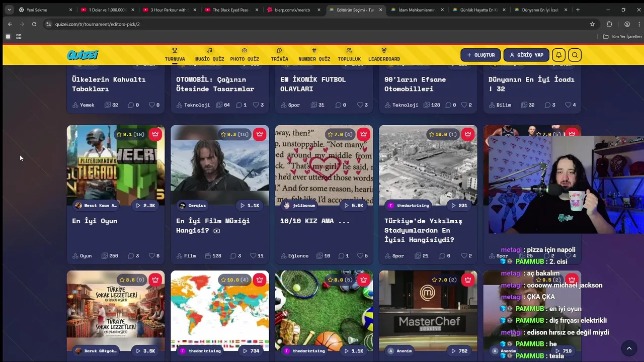644x362 pixels.
Task: Open the Tüm Yer İşaretleri bookmarks folder
Action: click(x=622, y=37)
